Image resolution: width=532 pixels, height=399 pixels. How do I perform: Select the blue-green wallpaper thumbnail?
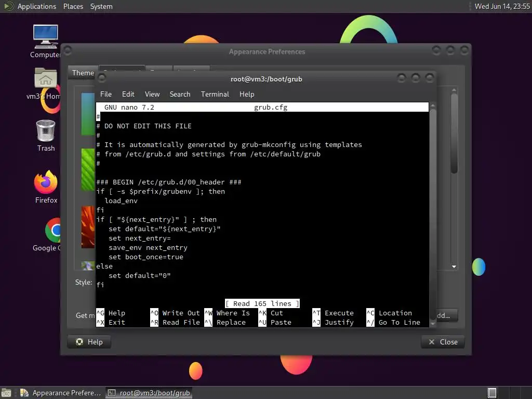pyautogui.click(x=88, y=114)
